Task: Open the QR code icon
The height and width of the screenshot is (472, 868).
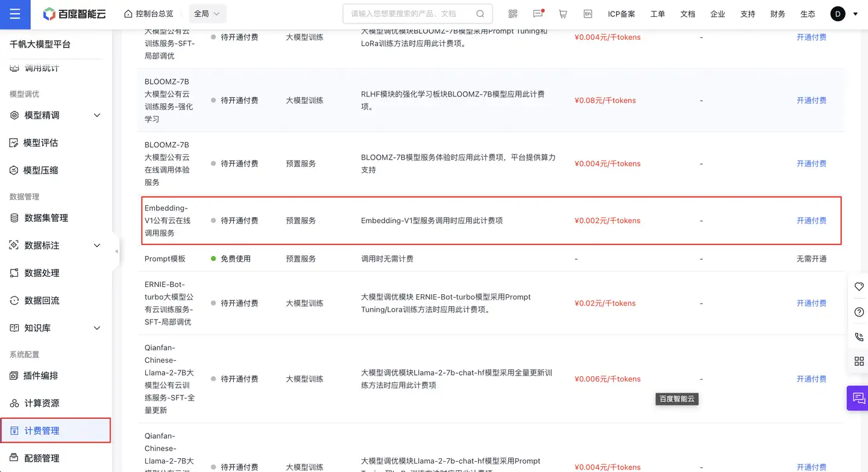Action: click(x=513, y=14)
